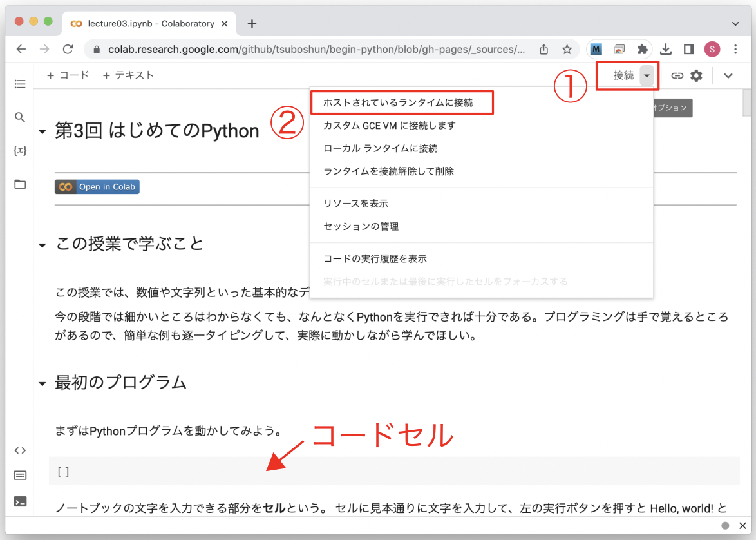Open the browser extensions puzzle icon
The height and width of the screenshot is (540, 756).
point(643,49)
